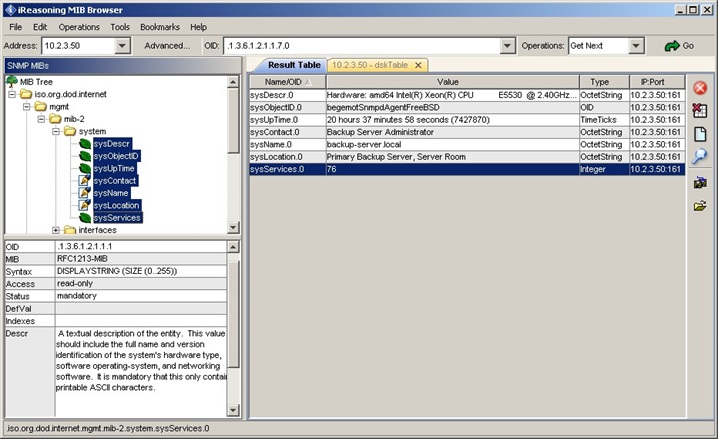Click the MIB tree scroll up arrow
The height and width of the screenshot is (439, 718).
233,82
